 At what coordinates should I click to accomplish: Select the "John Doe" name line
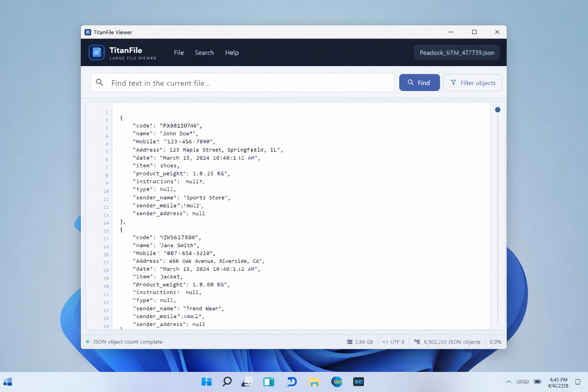pyautogui.click(x=165, y=134)
